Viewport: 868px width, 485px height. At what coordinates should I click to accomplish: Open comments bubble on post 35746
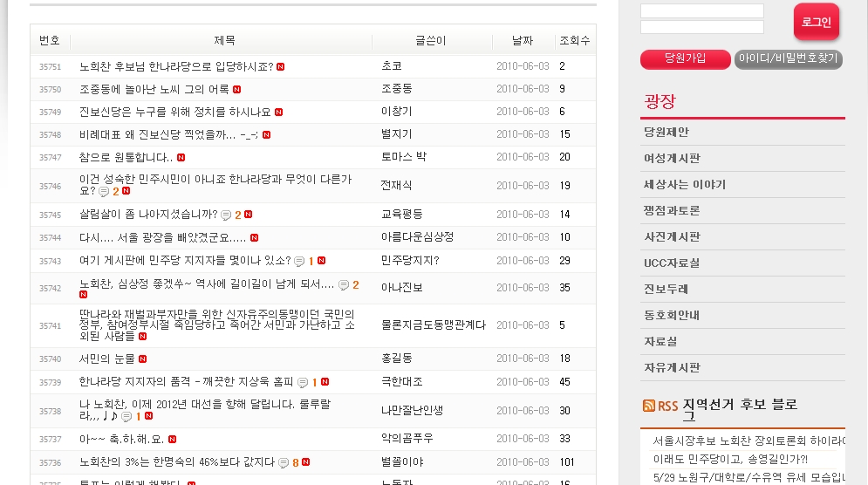coord(104,192)
